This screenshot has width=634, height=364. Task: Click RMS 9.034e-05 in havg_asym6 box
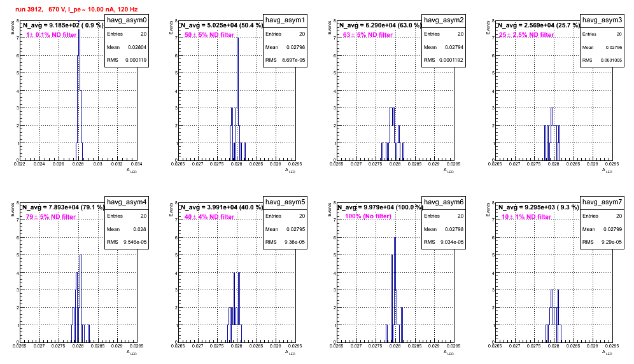click(x=444, y=242)
